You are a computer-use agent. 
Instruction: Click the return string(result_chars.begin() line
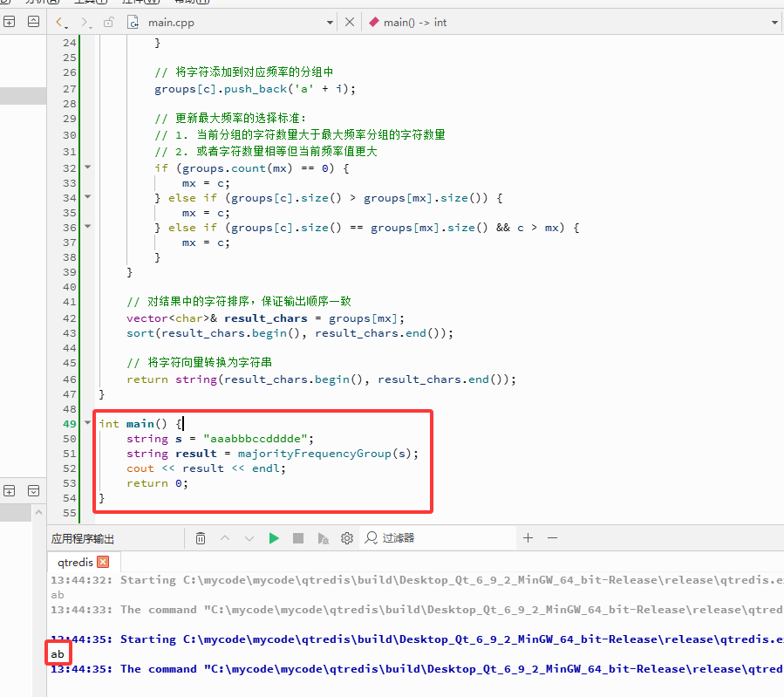[321, 379]
